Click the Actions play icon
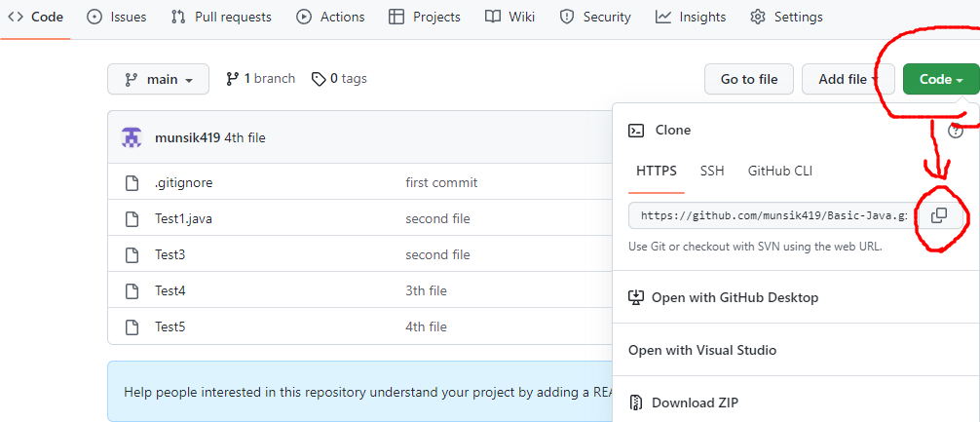Image resolution: width=980 pixels, height=422 pixels. pyautogui.click(x=304, y=17)
